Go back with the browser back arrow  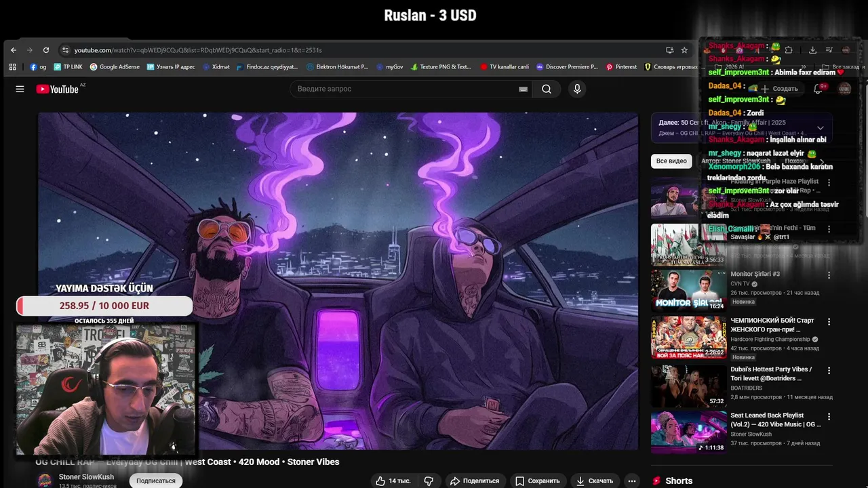pyautogui.click(x=14, y=50)
